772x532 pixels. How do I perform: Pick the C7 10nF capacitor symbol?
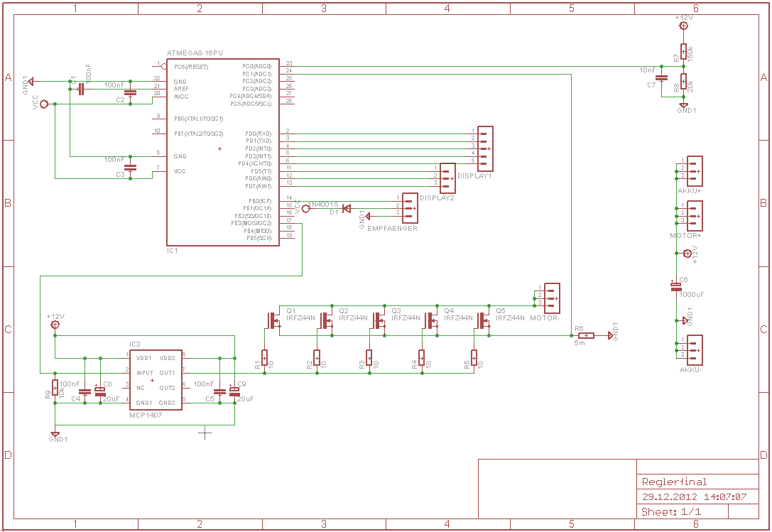[662, 78]
